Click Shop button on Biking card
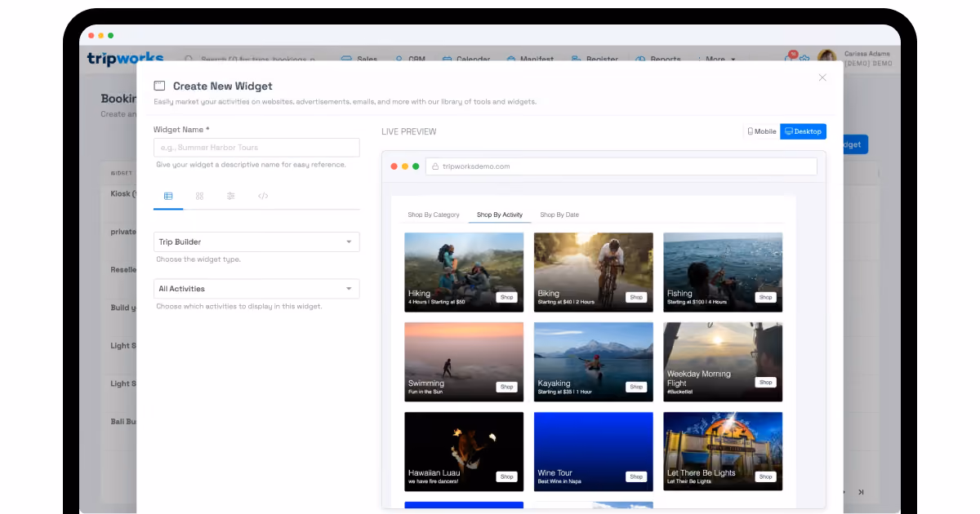The width and height of the screenshot is (980, 514). (x=636, y=297)
